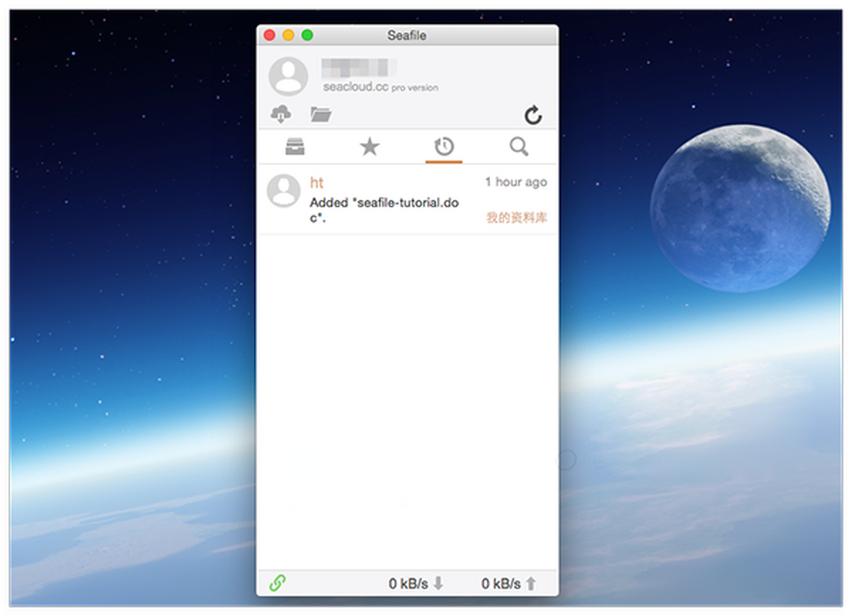Open the Search magnifier tab
This screenshot has width=852, height=616.
(x=519, y=147)
